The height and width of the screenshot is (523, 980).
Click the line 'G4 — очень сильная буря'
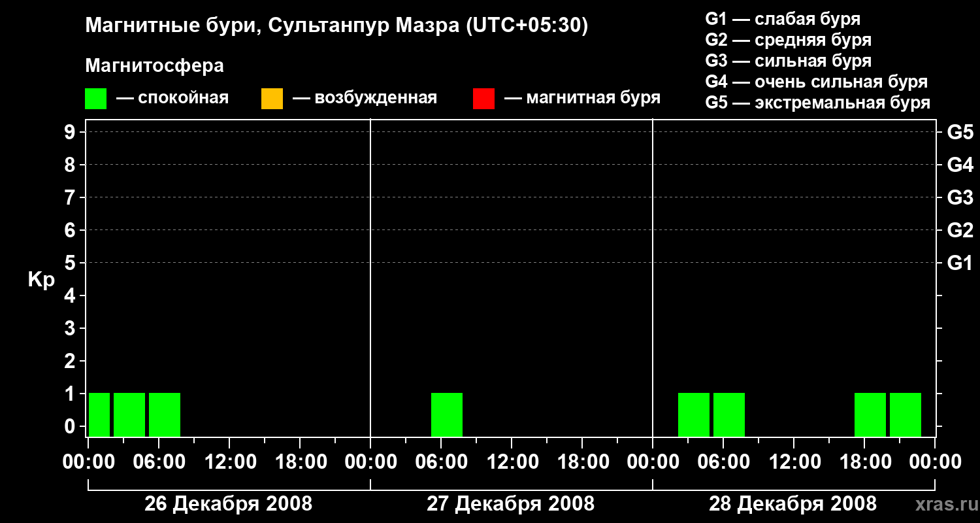pos(817,82)
